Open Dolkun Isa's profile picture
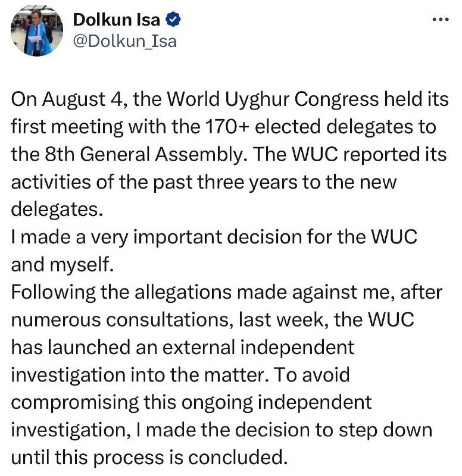The image size is (462, 476). [x=32, y=32]
